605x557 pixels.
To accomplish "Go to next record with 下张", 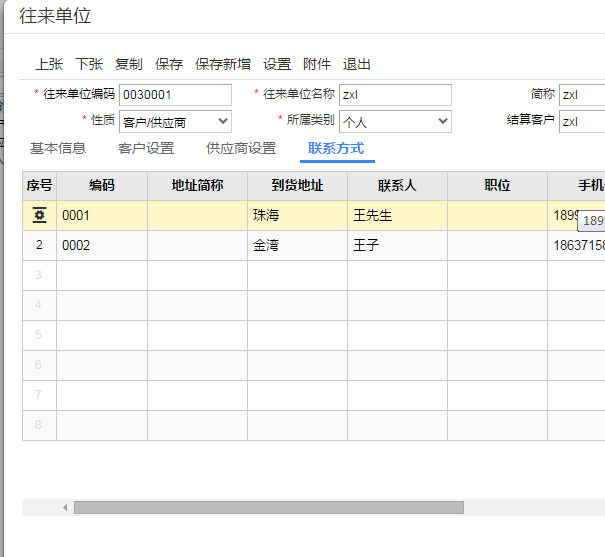I will click(x=89, y=64).
